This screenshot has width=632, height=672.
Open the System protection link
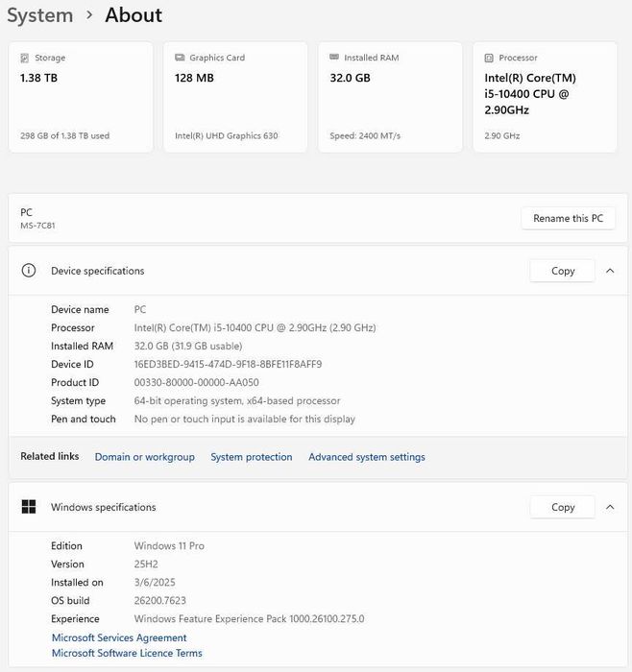252,457
